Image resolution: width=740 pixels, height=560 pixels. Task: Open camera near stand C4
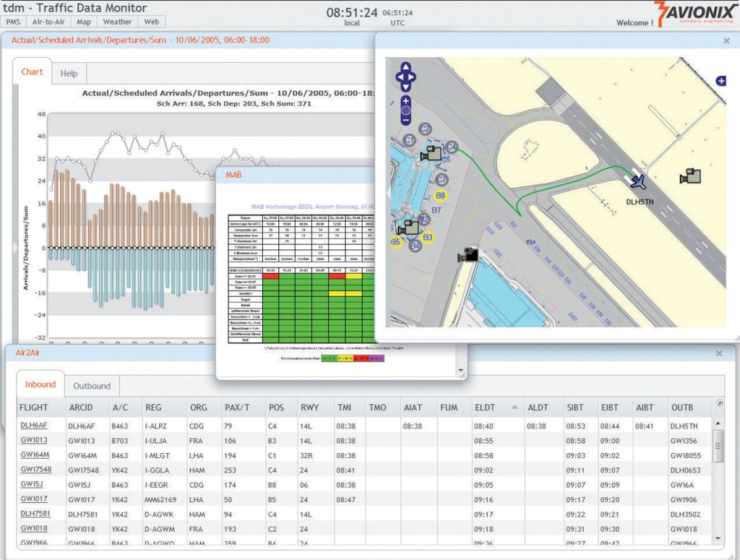click(431, 153)
